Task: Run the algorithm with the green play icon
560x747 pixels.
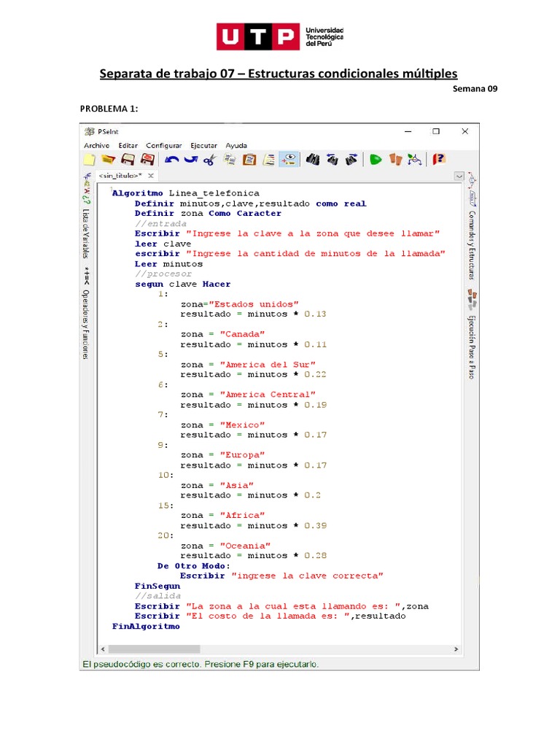Action: (x=375, y=159)
